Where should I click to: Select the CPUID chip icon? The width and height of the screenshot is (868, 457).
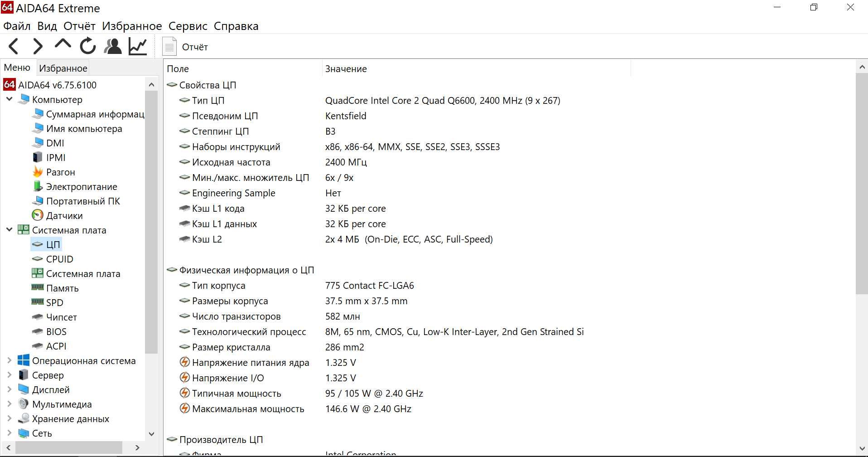point(38,259)
